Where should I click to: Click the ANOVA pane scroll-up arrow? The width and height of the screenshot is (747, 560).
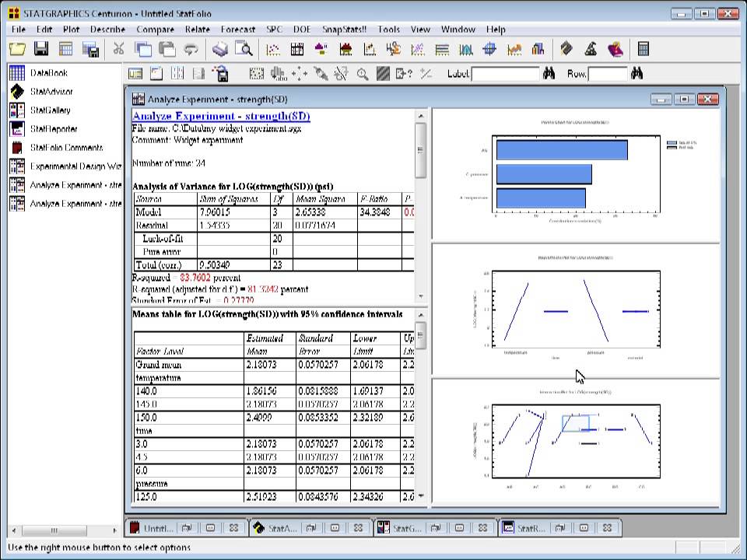(x=421, y=116)
